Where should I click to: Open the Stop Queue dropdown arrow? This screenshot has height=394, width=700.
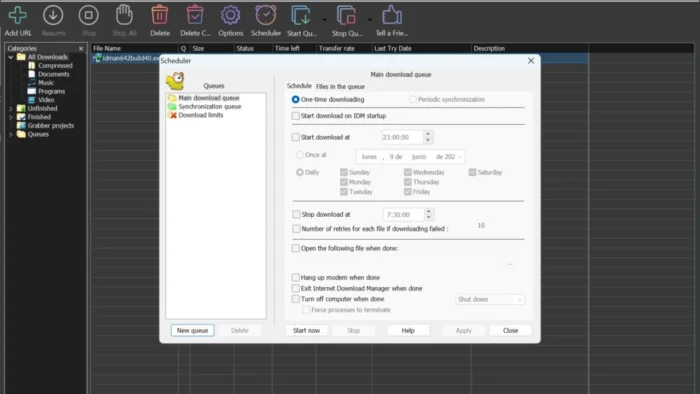pos(370,20)
